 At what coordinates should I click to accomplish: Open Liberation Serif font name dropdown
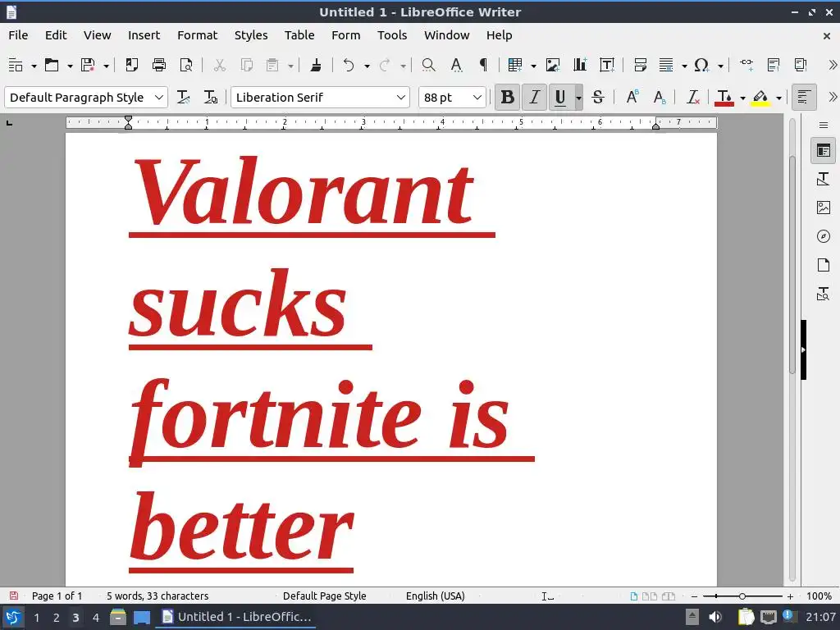click(x=400, y=98)
